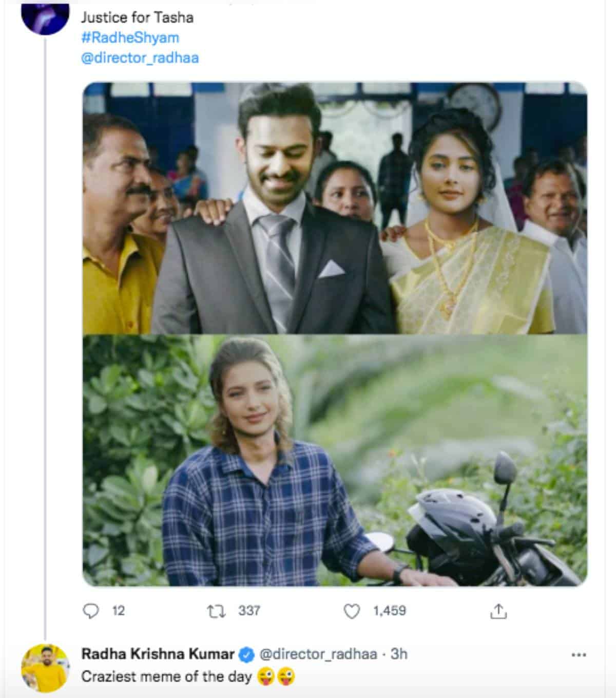Image resolution: width=616 pixels, height=698 pixels.
Task: Open the share tweet icon
Action: 498,611
